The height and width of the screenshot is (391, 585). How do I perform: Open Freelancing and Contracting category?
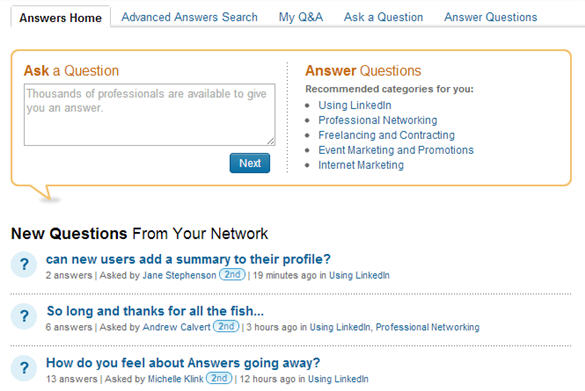coord(387,135)
